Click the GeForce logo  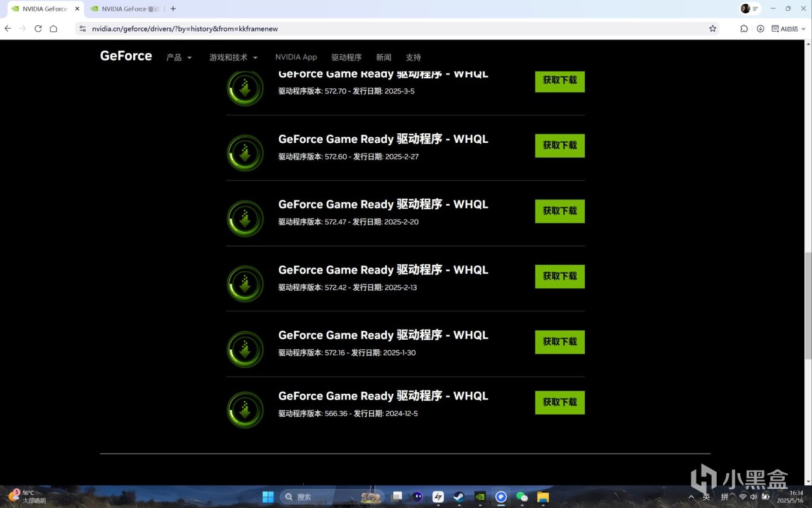pos(126,56)
